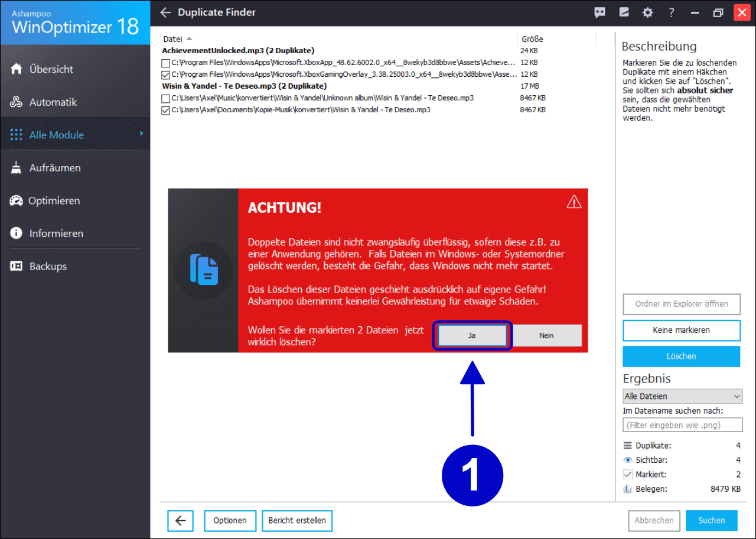Uncheck the Kopie-Musik Te Deseo.mp3 checkbox

click(x=165, y=110)
